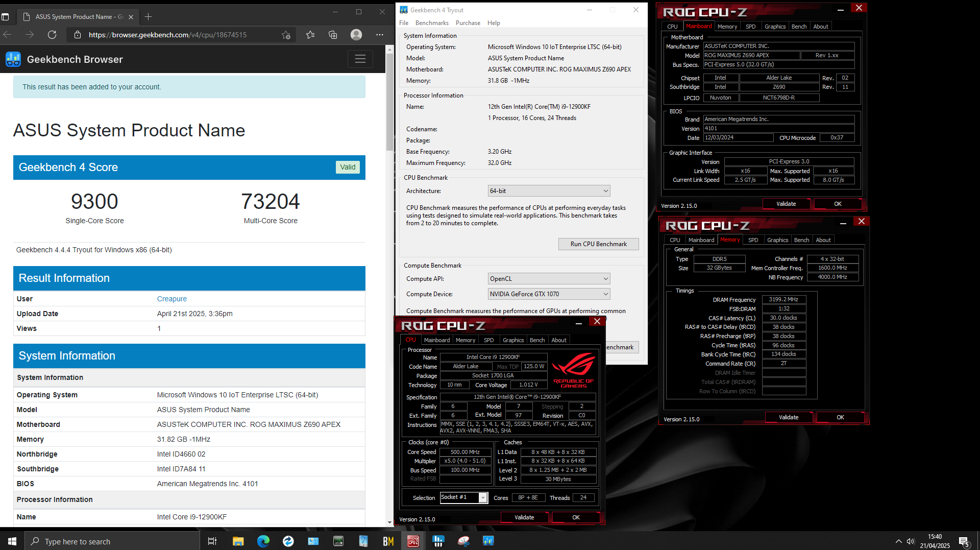Expand the Architecture 64-bit dropdown
The image size is (980, 550).
pos(549,191)
